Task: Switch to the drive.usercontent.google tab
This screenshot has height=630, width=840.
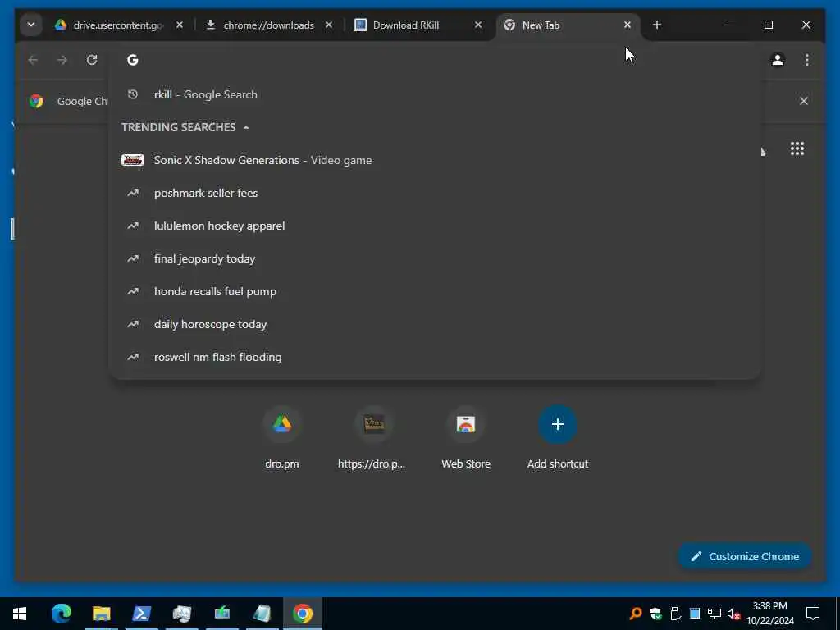Action: (118, 25)
